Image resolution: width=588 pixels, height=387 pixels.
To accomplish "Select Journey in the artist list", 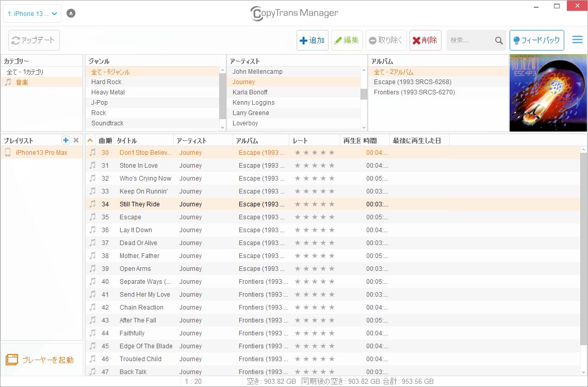I will point(243,82).
